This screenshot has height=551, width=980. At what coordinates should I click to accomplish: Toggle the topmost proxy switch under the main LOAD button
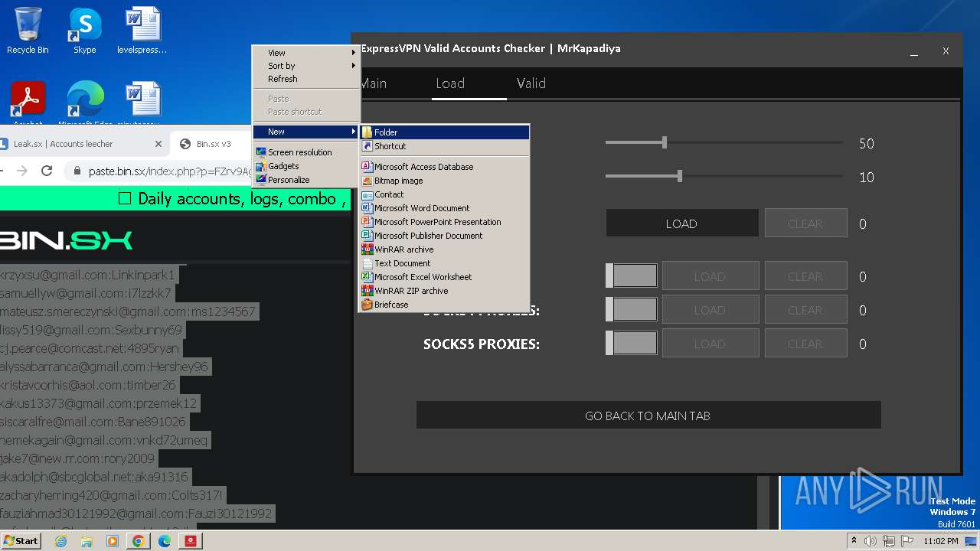tap(632, 275)
